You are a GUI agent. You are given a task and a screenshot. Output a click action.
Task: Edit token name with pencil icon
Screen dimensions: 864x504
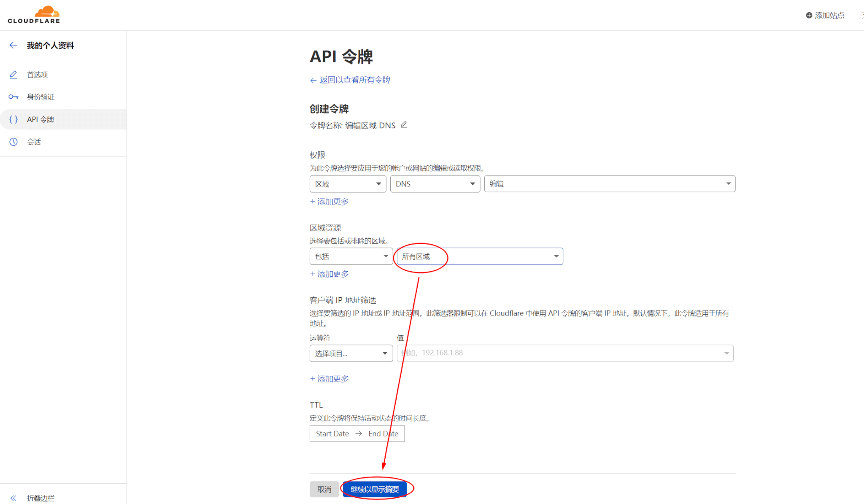pos(404,125)
